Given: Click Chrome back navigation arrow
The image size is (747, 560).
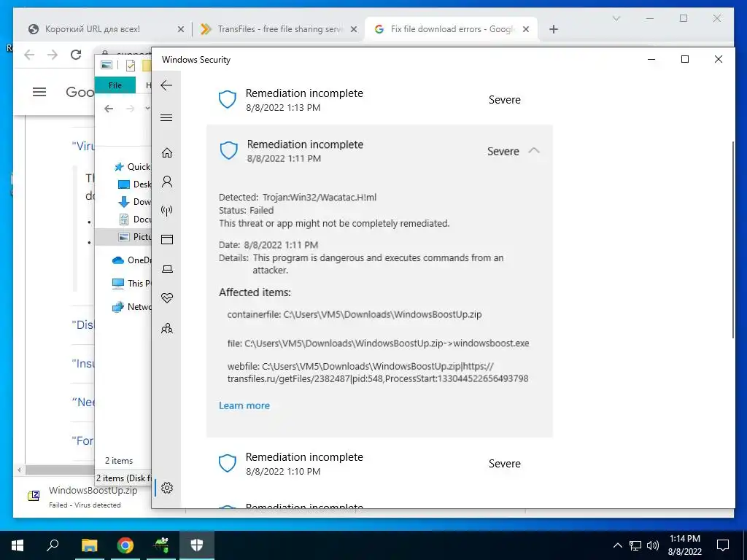Looking at the screenshot, I should [x=29, y=55].
